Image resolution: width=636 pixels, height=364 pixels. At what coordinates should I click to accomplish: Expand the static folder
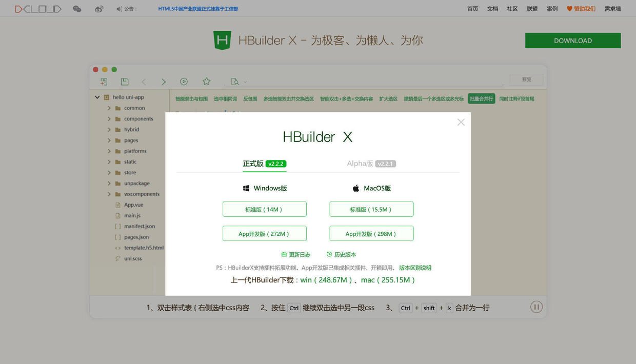click(109, 162)
